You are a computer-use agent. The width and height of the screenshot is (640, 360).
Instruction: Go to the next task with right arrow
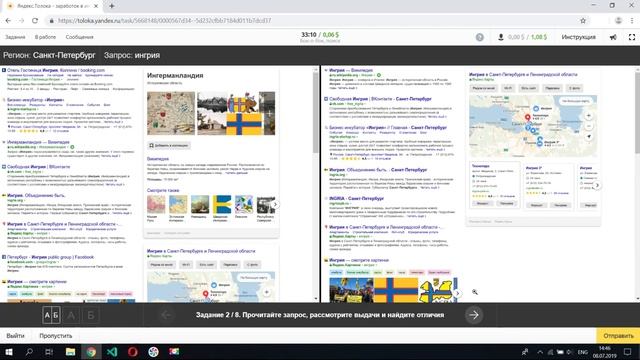474,315
